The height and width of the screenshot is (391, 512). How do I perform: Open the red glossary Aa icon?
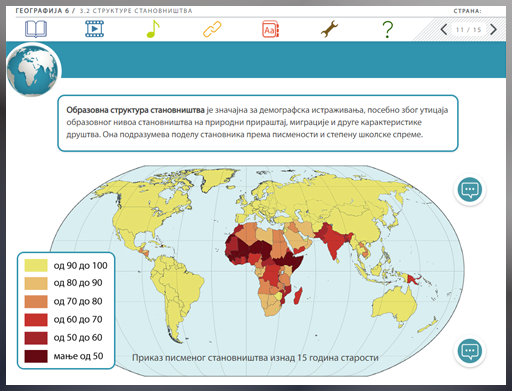coord(270,29)
